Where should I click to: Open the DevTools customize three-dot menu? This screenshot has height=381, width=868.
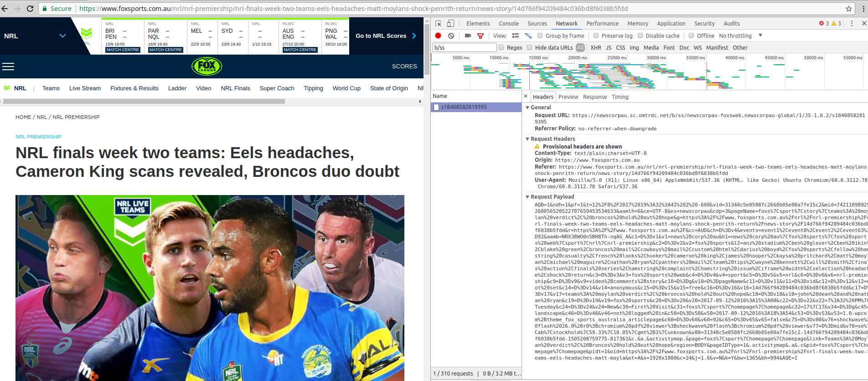pyautogui.click(x=852, y=23)
